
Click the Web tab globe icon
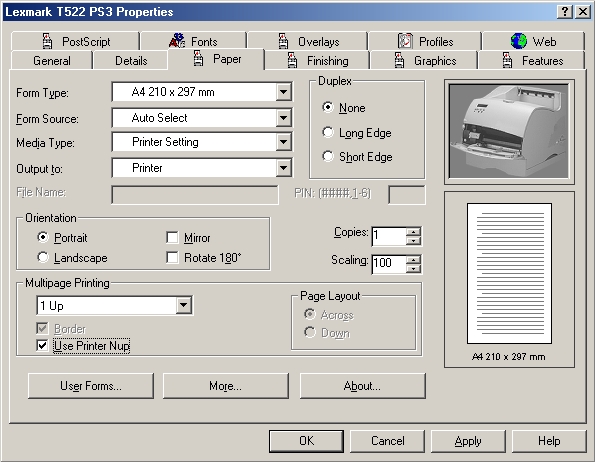tap(519, 41)
